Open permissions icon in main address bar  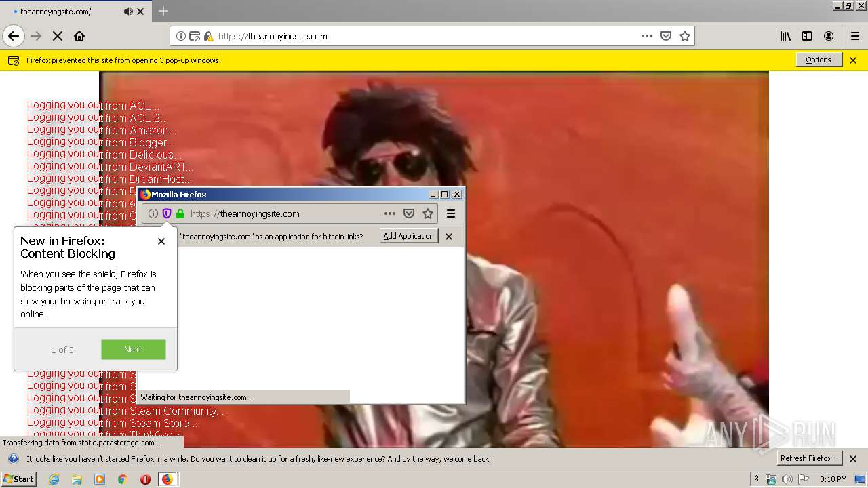[x=195, y=36]
